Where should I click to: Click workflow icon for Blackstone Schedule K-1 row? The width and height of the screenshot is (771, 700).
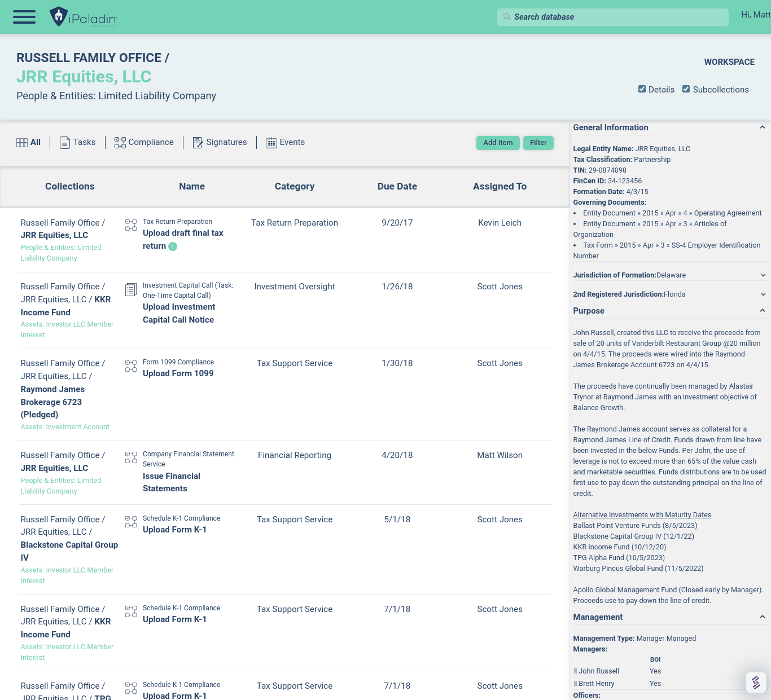coord(131,522)
